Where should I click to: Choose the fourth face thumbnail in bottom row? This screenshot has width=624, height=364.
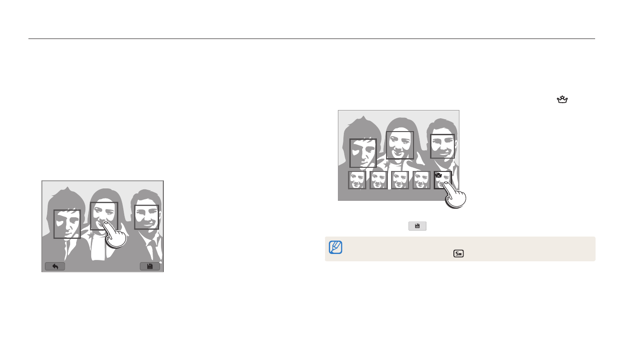pyautogui.click(x=421, y=180)
